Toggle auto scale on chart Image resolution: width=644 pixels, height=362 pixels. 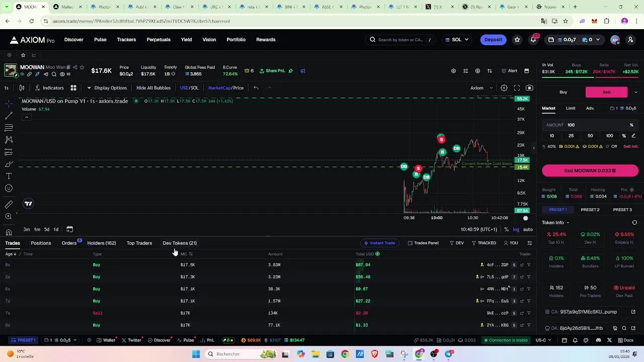(x=528, y=230)
